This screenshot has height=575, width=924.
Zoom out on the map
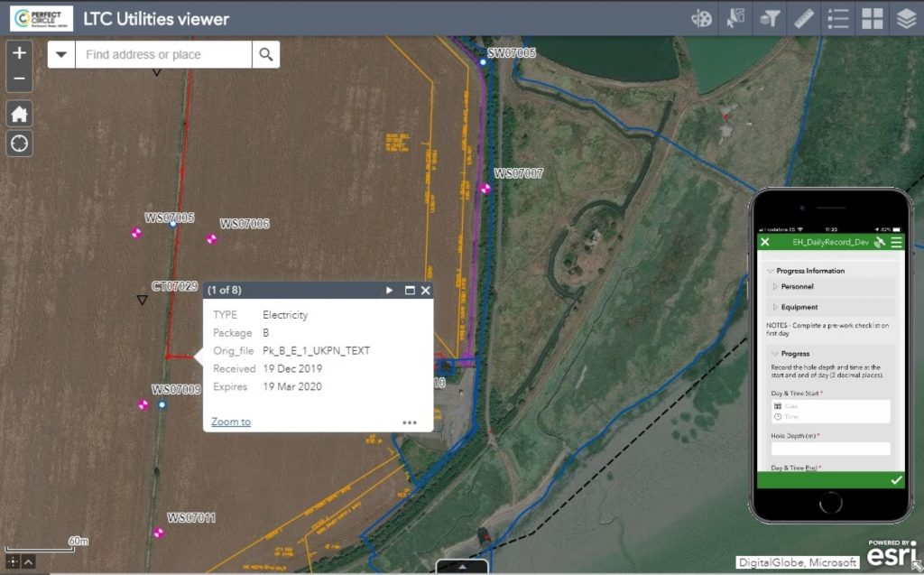click(x=19, y=79)
